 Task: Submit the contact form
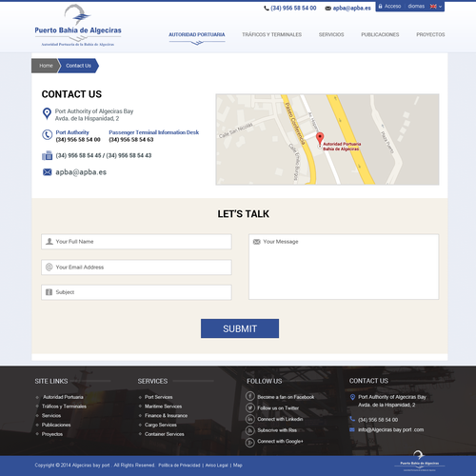click(240, 328)
